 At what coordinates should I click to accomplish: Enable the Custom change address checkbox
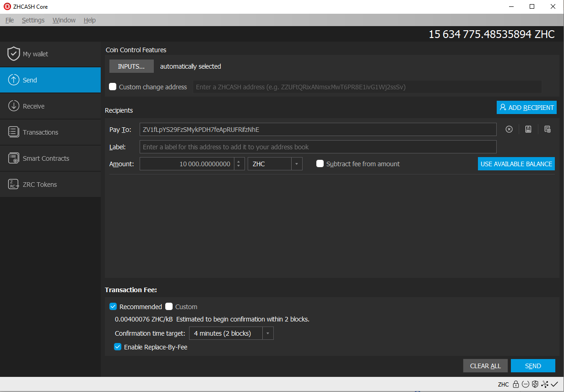[x=113, y=87]
